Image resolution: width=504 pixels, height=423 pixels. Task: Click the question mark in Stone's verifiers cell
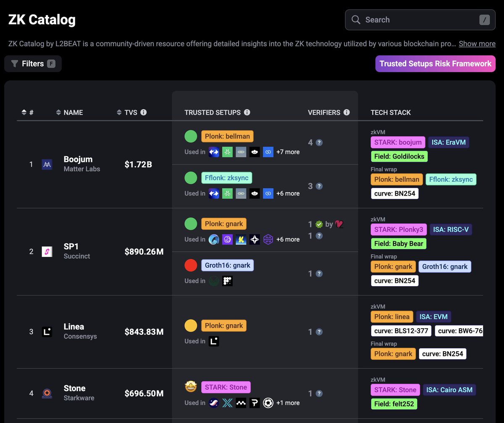[x=319, y=394]
